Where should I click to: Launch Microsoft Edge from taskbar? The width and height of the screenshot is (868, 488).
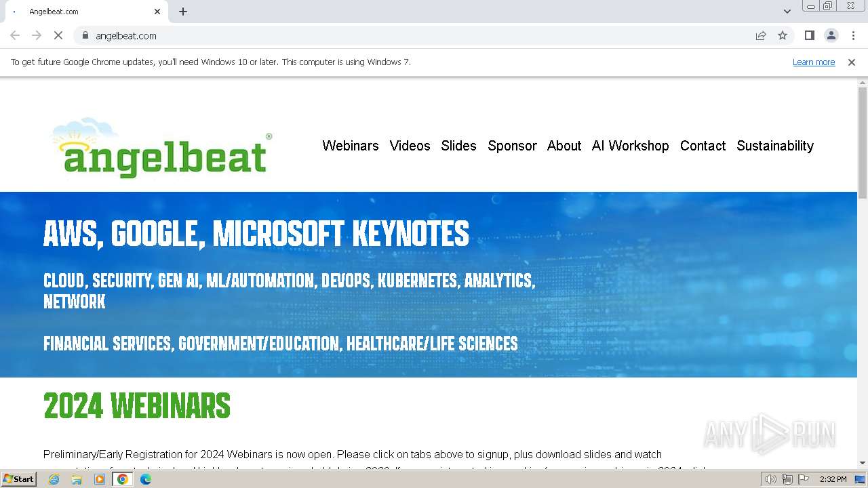tap(146, 479)
